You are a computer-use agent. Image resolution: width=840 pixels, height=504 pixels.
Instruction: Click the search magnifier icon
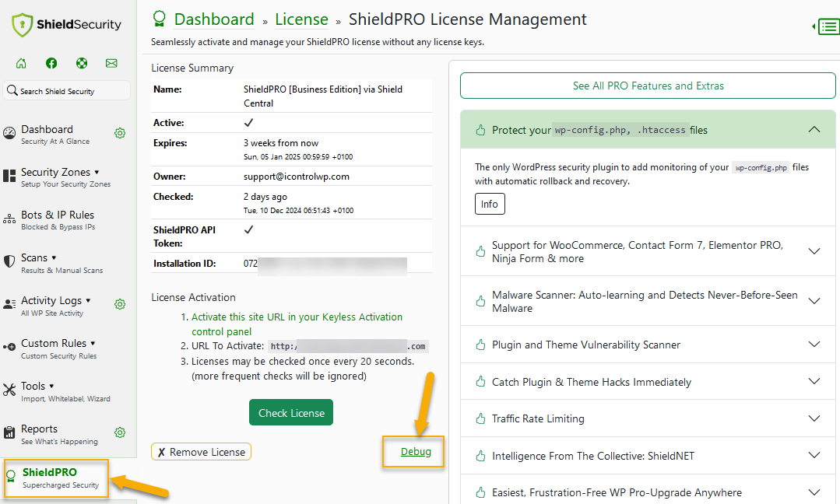pyautogui.click(x=12, y=90)
